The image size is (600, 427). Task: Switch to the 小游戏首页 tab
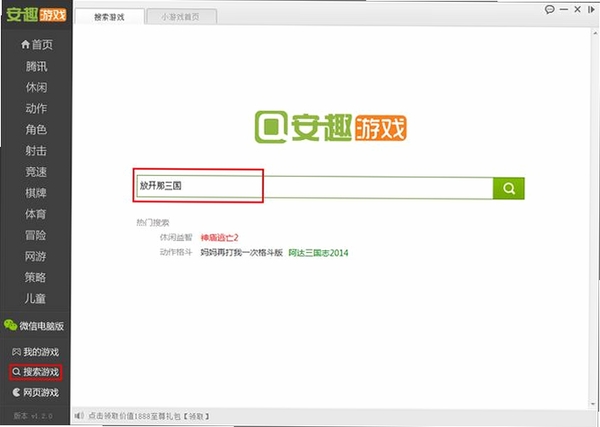click(181, 17)
